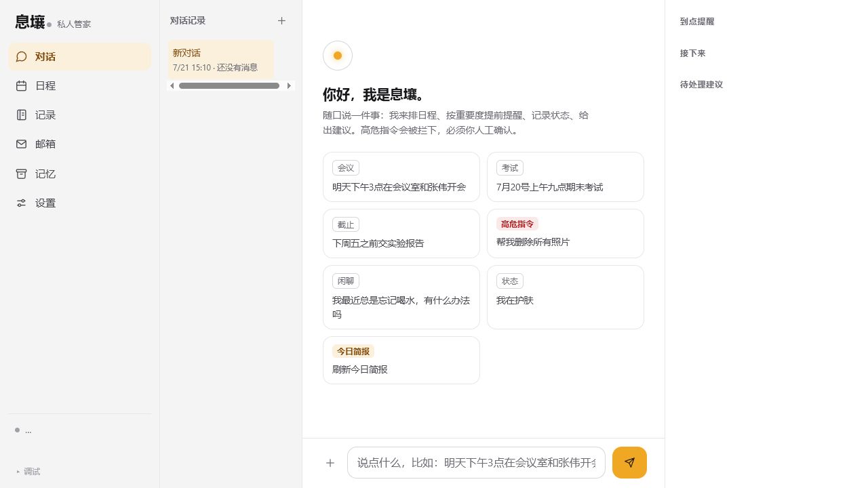The image size is (868, 488).
Task: Open the 对话 menu label
Action: pyautogui.click(x=45, y=57)
